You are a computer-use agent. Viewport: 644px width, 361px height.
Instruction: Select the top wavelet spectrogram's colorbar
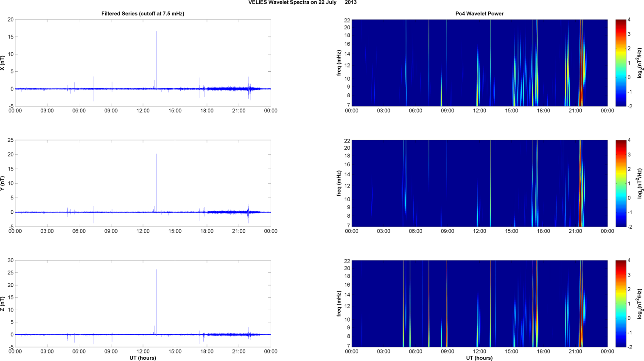(x=620, y=63)
